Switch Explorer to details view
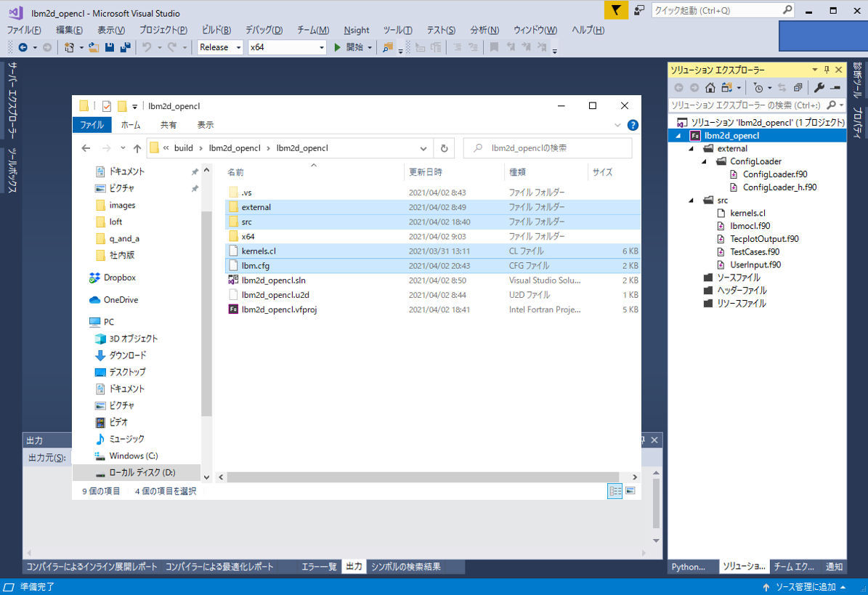This screenshot has width=868, height=595. (615, 491)
